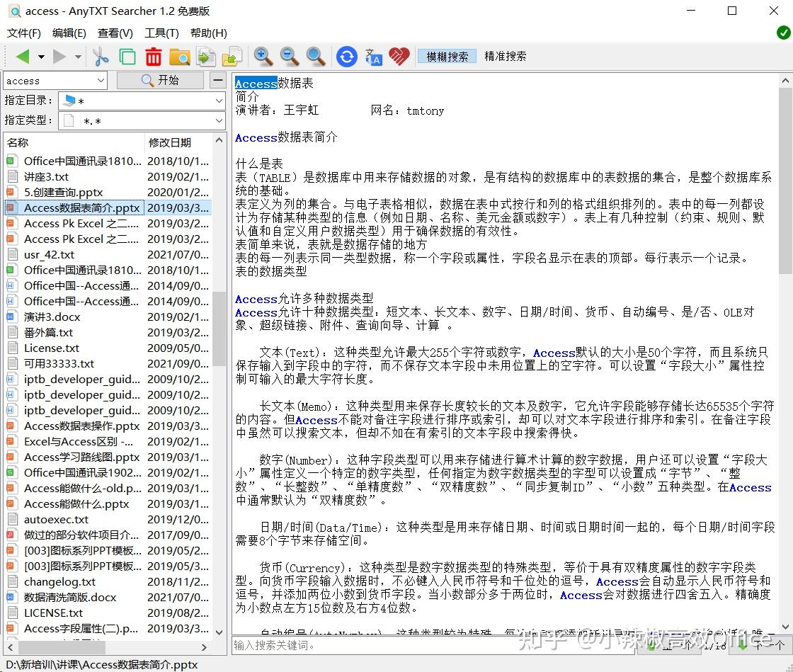The height and width of the screenshot is (672, 793).
Task: Click the Delete trash icon
Action: [154, 57]
